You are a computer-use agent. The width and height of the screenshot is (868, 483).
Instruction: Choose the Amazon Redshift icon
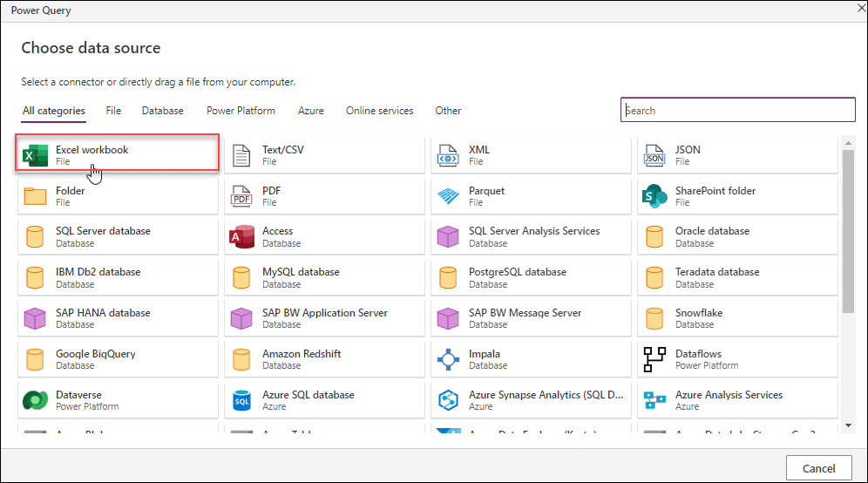[x=241, y=359]
